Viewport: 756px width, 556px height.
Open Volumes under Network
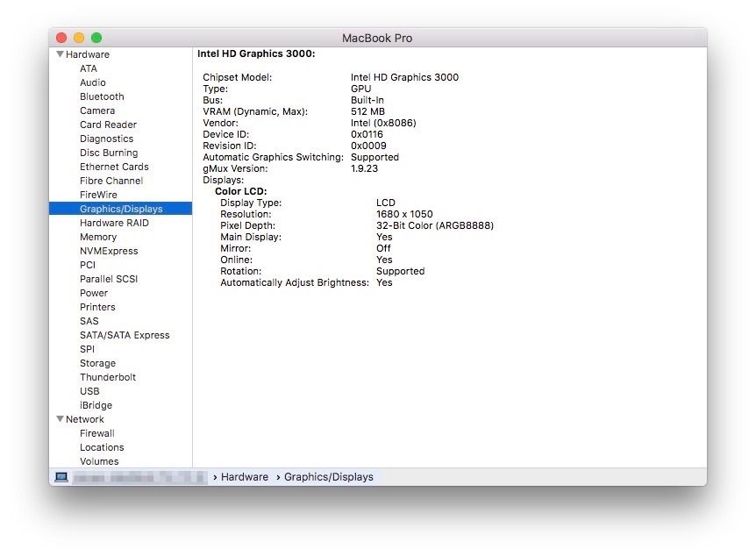(x=99, y=461)
